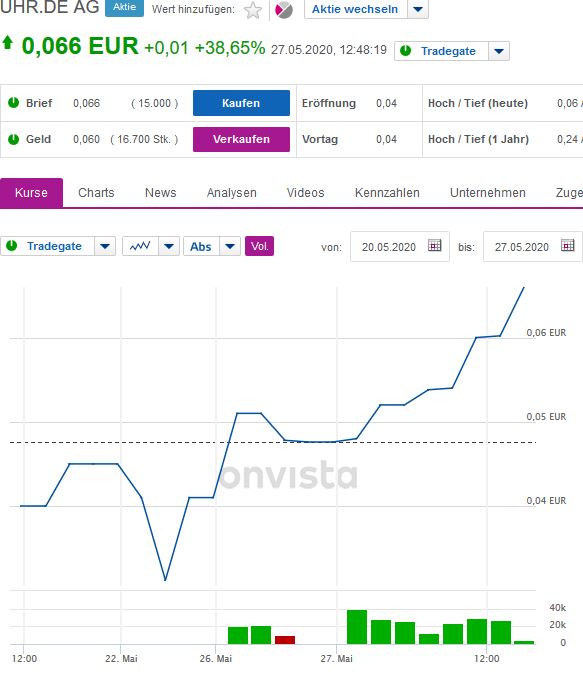Open calendar icon for 'von' date
The image size is (583, 676).
click(x=435, y=245)
